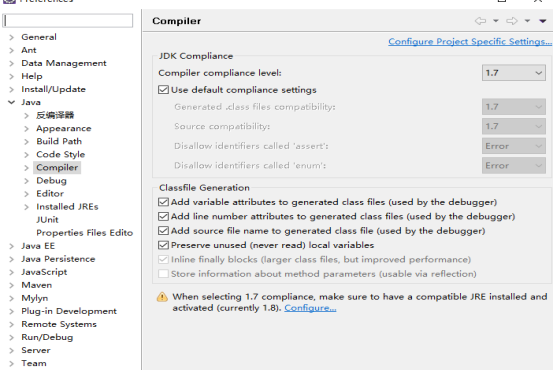Toggle Inline finally blocks checkbox

[163, 259]
